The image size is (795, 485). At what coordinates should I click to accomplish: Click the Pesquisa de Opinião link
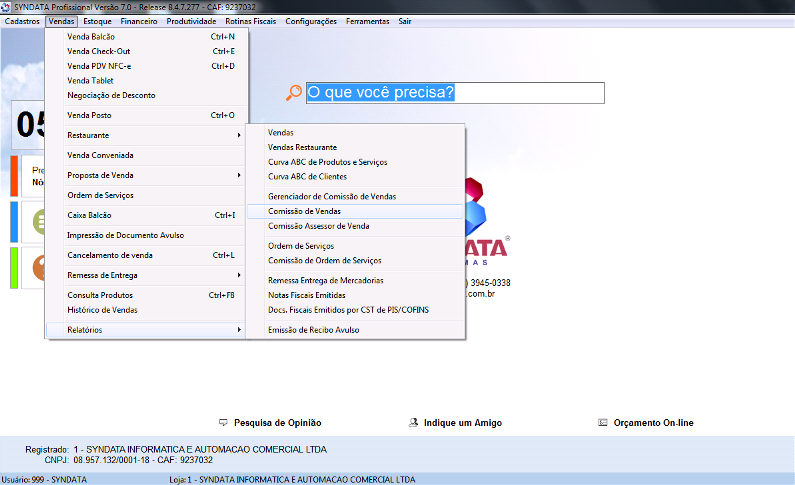tap(277, 423)
